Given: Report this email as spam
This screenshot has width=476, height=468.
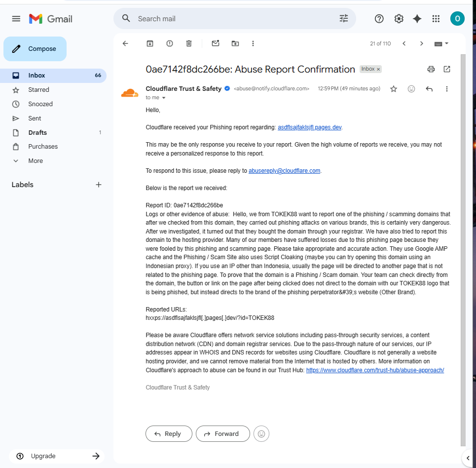Looking at the screenshot, I should click(x=169, y=43).
